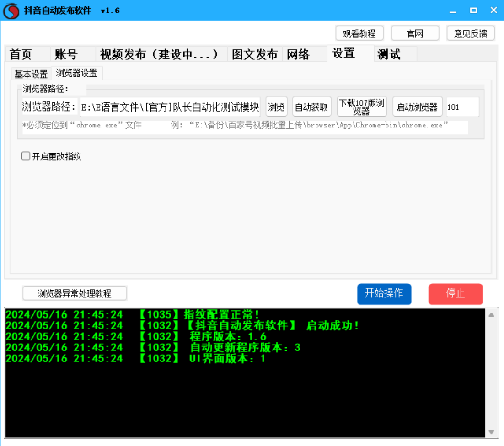
Task: Click the red 停止 button
Action: click(456, 293)
